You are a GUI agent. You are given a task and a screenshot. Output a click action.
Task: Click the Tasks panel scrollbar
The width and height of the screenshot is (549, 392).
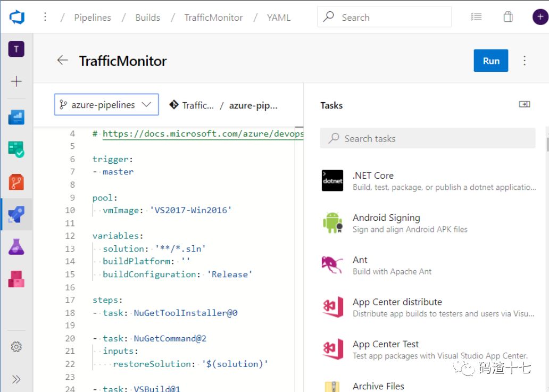coord(547,145)
